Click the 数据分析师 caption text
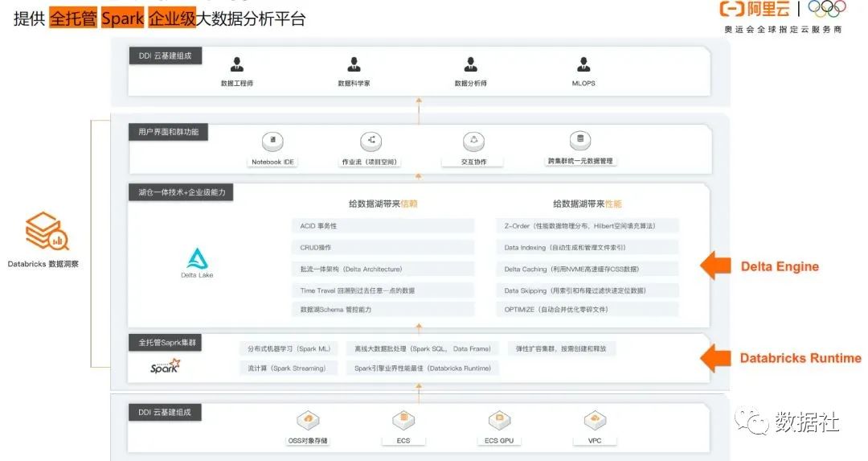This screenshot has height=461, width=868. pyautogui.click(x=470, y=83)
